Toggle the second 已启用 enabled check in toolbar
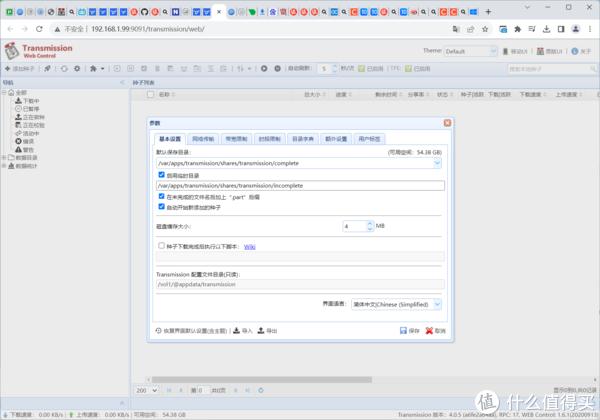 pyautogui.click(x=408, y=68)
